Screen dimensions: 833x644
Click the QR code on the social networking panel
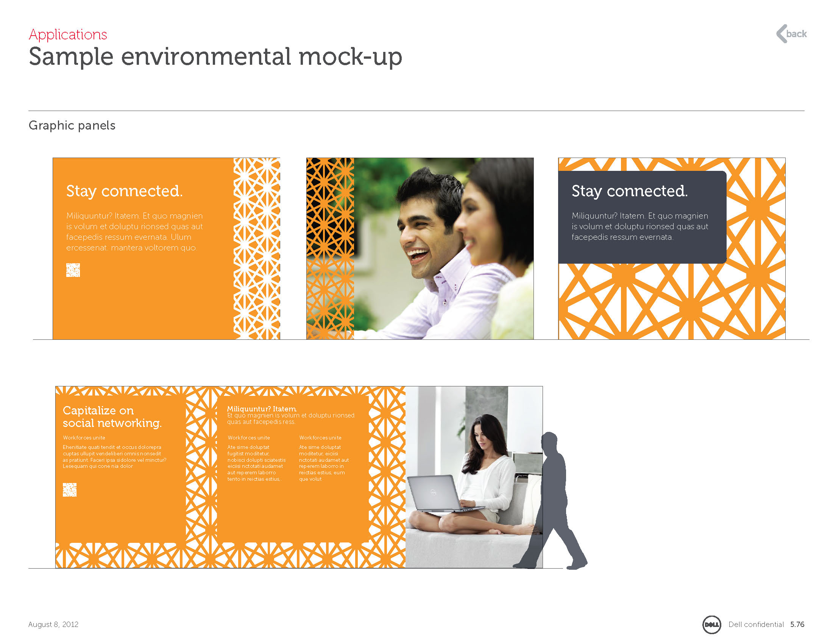(69, 489)
